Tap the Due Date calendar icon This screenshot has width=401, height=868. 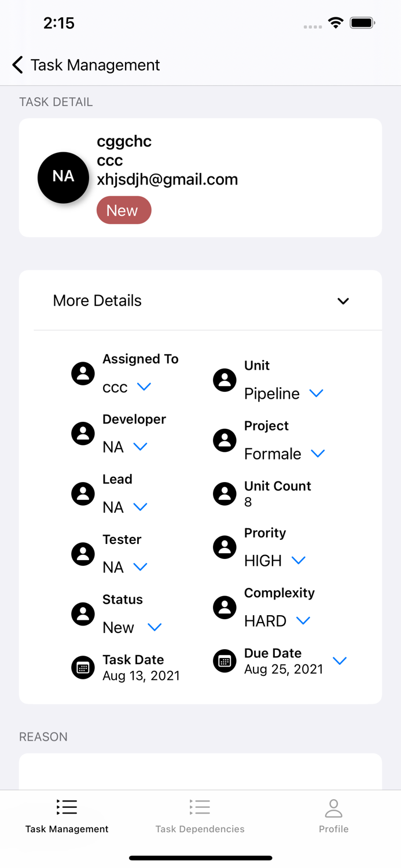point(225,661)
